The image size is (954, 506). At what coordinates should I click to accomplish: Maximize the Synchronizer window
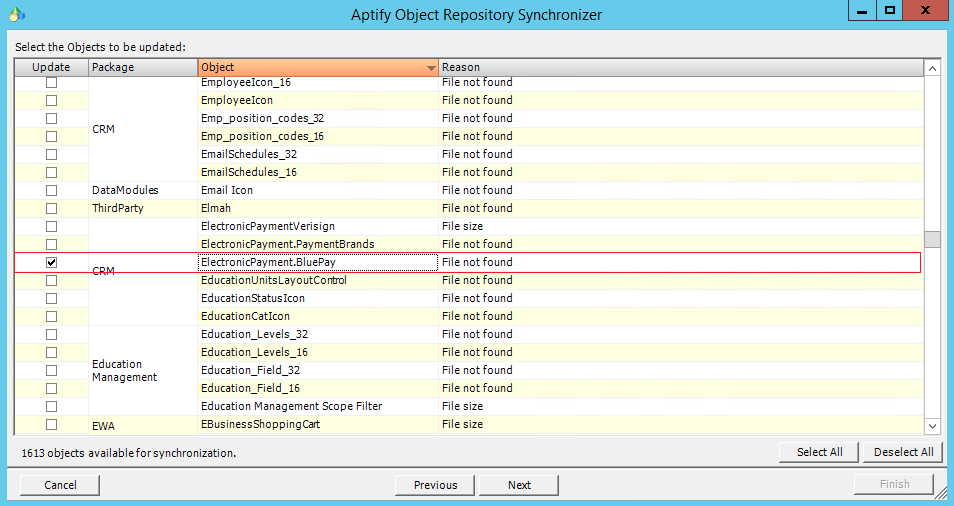click(x=890, y=10)
